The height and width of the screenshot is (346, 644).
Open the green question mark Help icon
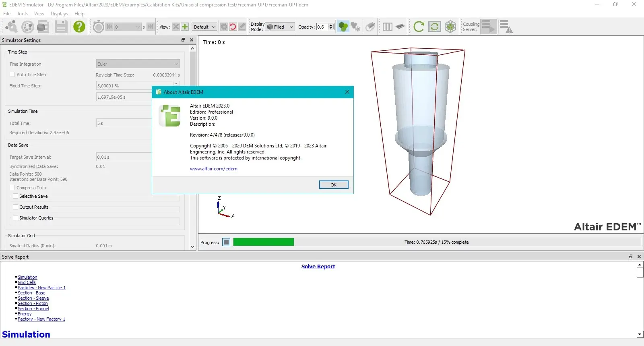[79, 27]
